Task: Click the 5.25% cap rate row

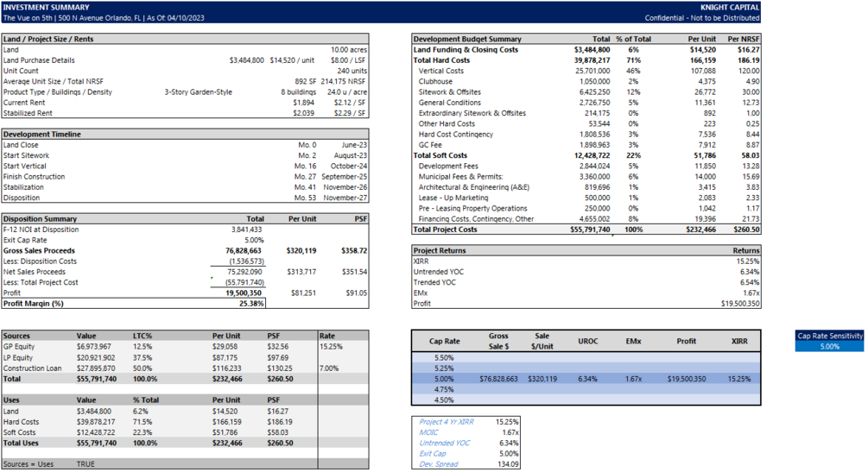Action: pos(586,368)
